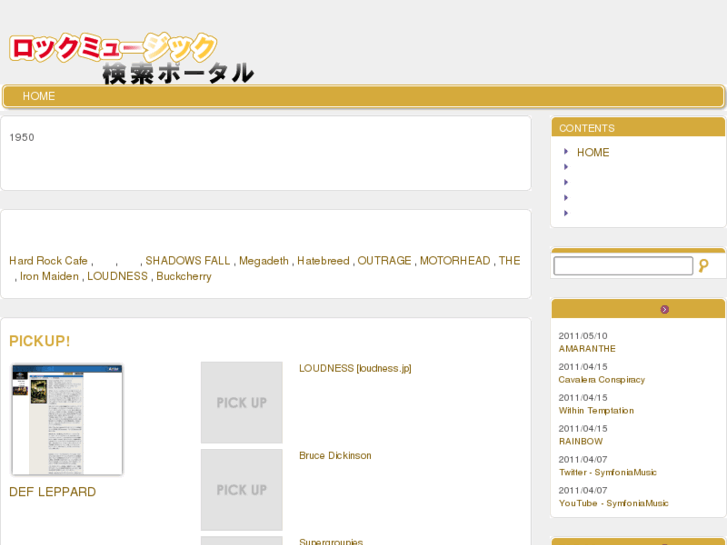Open HOME link in CONTENTS sidebar

pyautogui.click(x=593, y=153)
